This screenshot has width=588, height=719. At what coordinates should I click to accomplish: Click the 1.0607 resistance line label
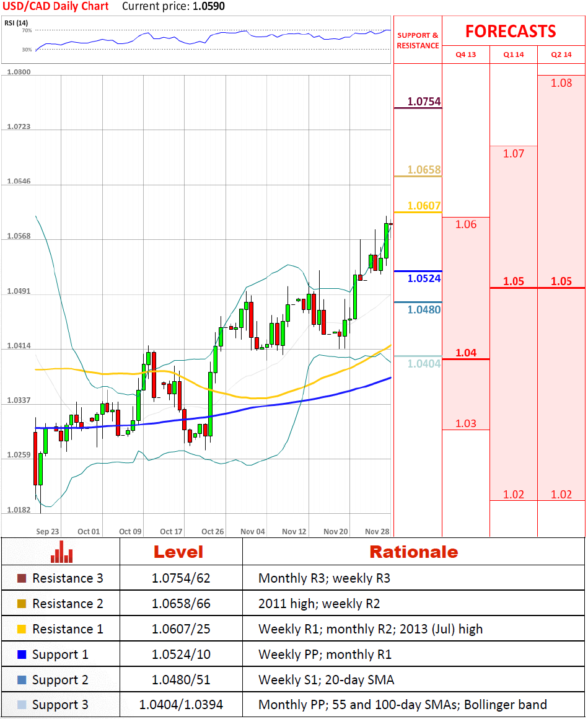(424, 206)
